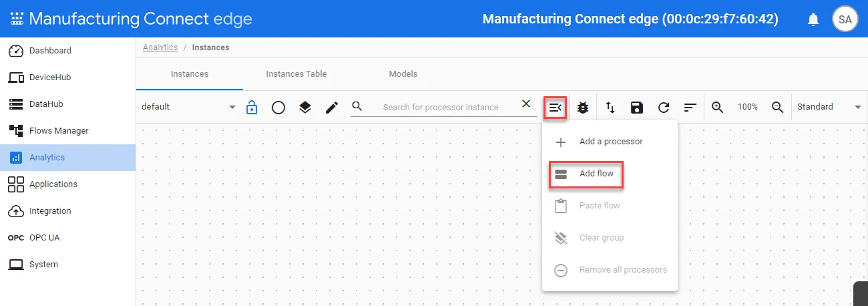Image resolution: width=868 pixels, height=306 pixels.
Task: Open System from sidebar
Action: click(67, 265)
